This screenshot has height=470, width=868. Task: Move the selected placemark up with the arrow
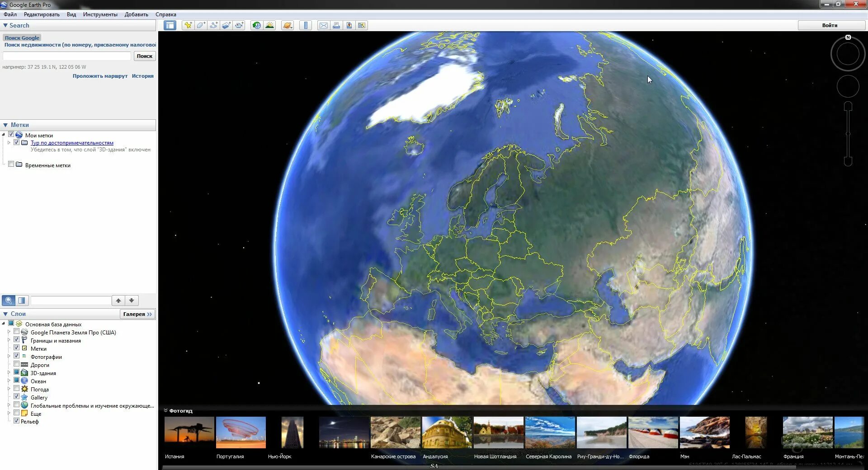(118, 301)
